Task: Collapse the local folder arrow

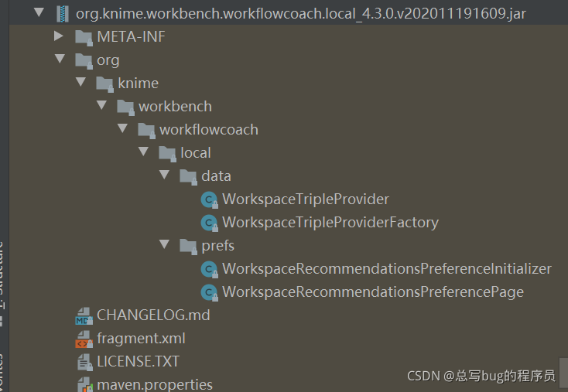Action: pyautogui.click(x=143, y=152)
